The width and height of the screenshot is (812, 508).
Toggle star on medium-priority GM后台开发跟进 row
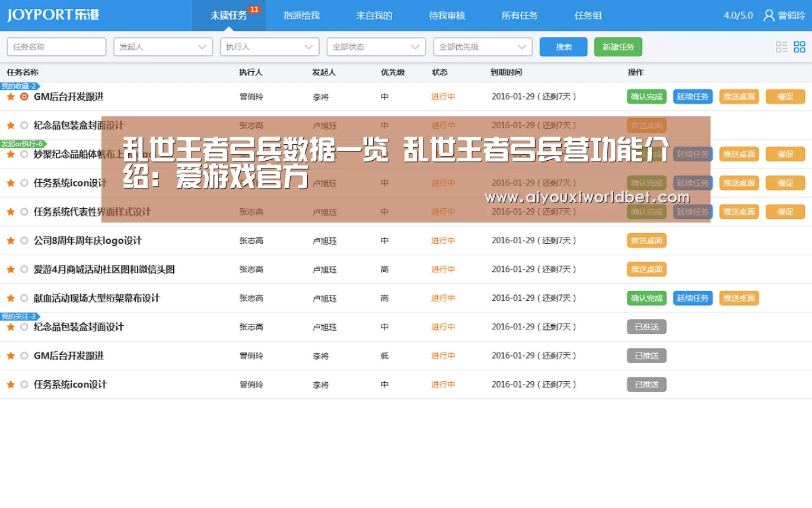(x=11, y=97)
